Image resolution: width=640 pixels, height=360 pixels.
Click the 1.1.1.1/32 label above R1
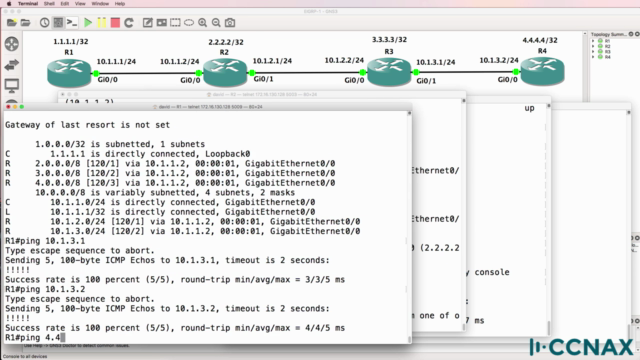pyautogui.click(x=71, y=42)
